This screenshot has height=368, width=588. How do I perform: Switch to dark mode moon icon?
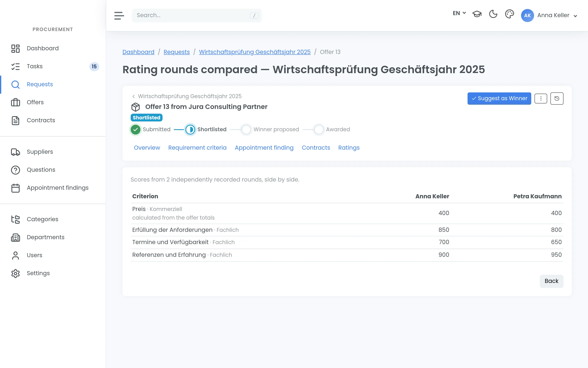[x=493, y=14]
